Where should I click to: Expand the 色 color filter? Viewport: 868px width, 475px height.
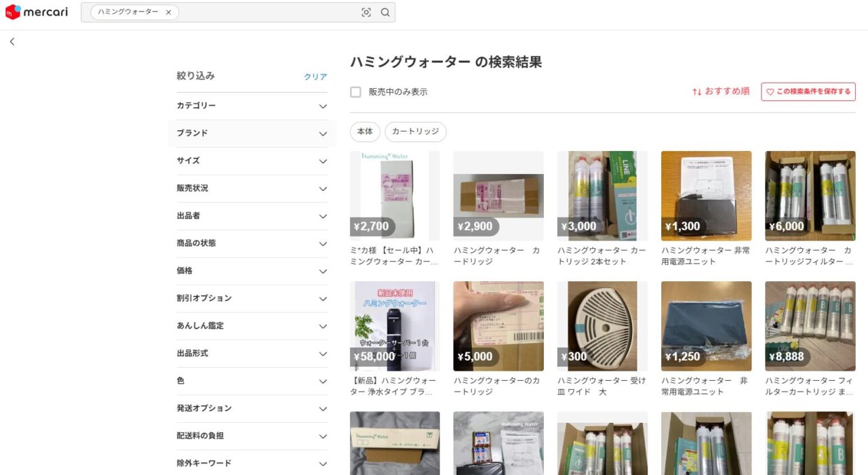pos(252,381)
